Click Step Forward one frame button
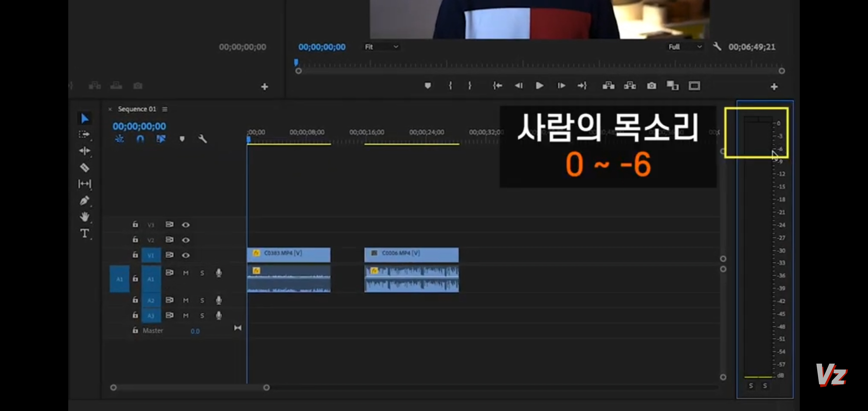The width and height of the screenshot is (868, 411). pyautogui.click(x=561, y=86)
